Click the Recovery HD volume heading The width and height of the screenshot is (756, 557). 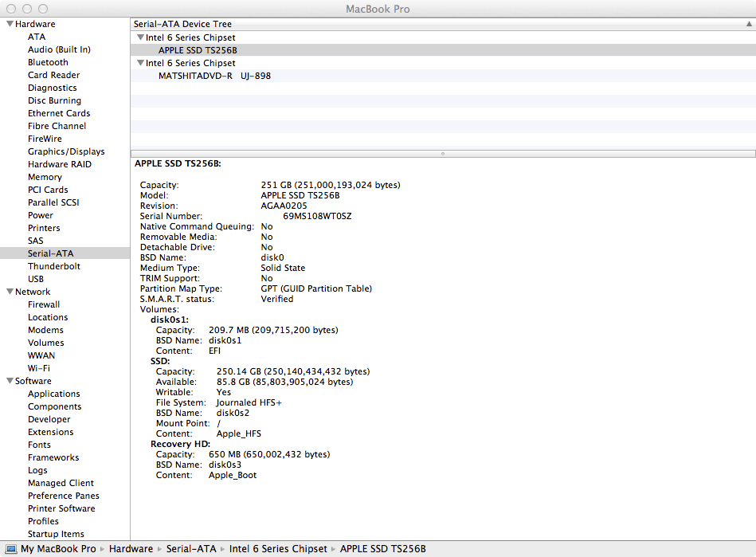(180, 444)
